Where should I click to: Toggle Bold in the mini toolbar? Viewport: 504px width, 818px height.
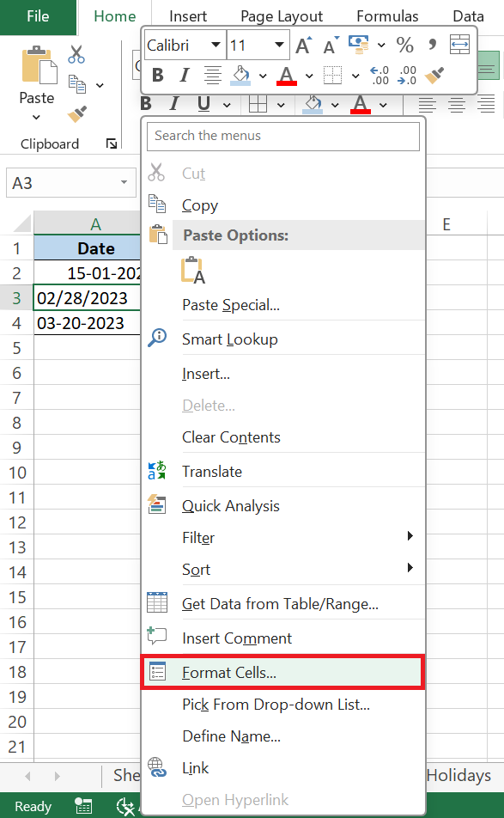[x=157, y=75]
